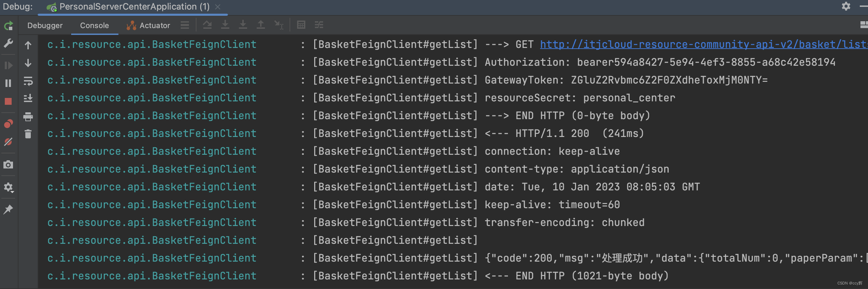Open the Actuator tab
The height and width of the screenshot is (289, 868).
(x=148, y=25)
